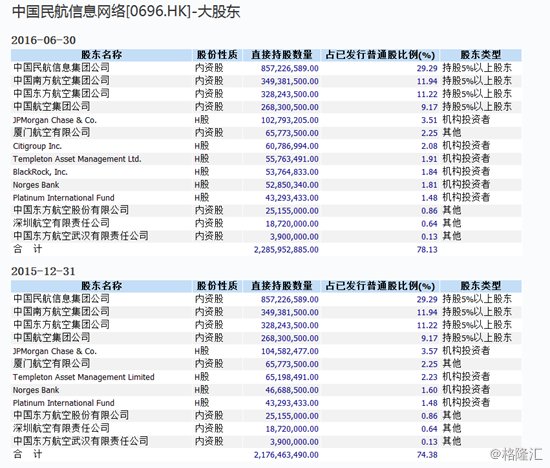The width and height of the screenshot is (550, 468).
Task: Click JPMorgan Chase & Co. in 2016-06-30 table
Action: [54, 120]
